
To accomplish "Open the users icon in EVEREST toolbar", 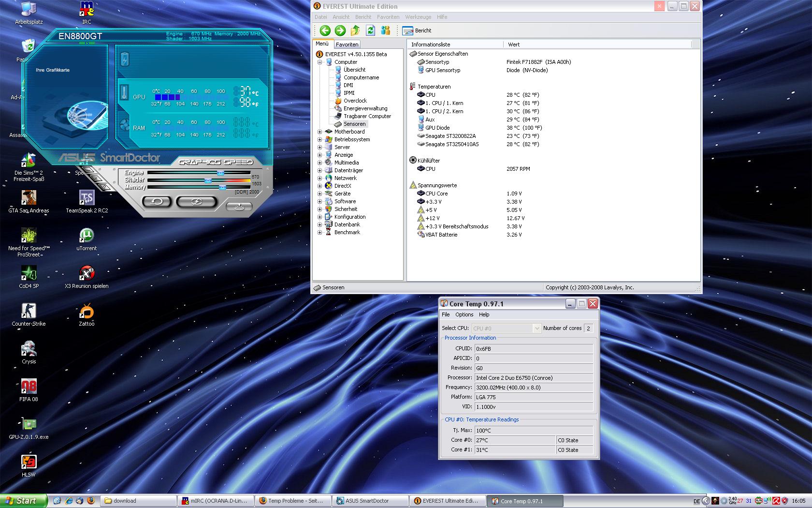I will [x=385, y=30].
